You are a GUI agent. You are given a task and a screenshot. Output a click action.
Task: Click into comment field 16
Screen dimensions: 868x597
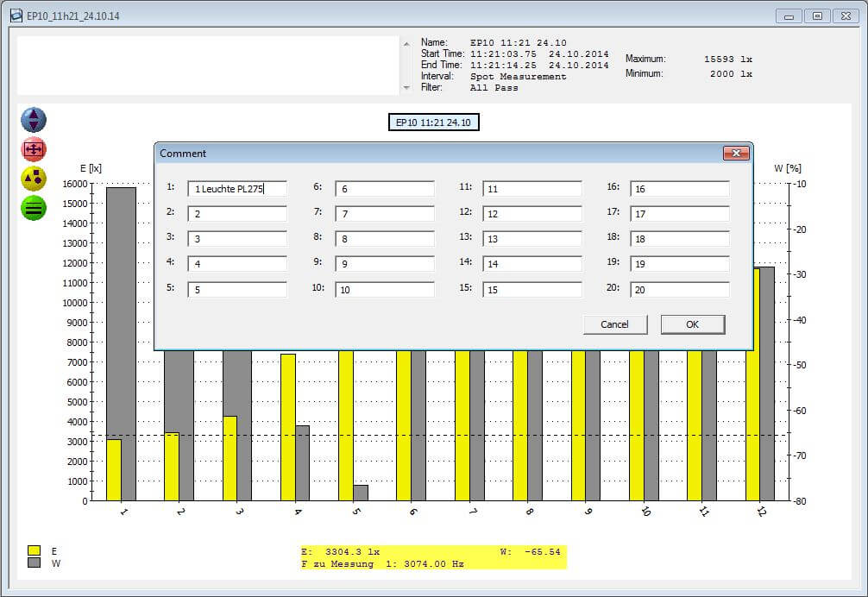click(x=679, y=189)
